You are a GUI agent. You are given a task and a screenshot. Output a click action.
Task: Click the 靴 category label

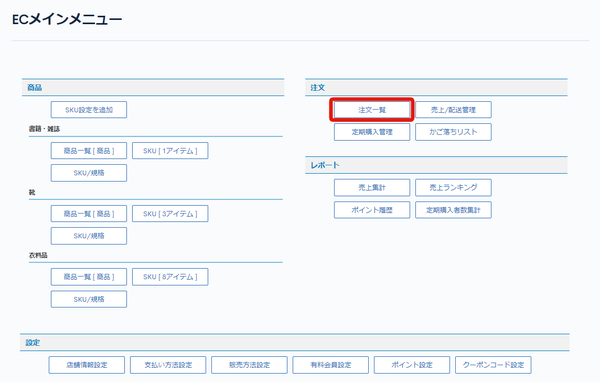click(x=32, y=192)
